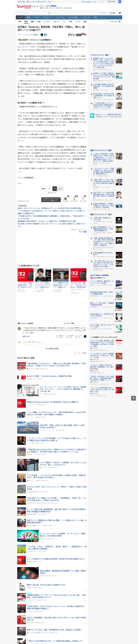Open recommended article about microSD Express price
The height and width of the screenshot is (644, 138).
pos(49,376)
